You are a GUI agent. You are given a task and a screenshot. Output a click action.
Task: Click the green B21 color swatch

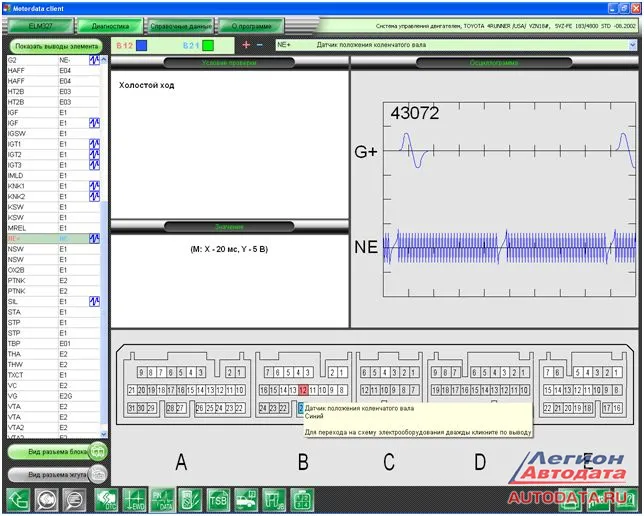pos(208,45)
